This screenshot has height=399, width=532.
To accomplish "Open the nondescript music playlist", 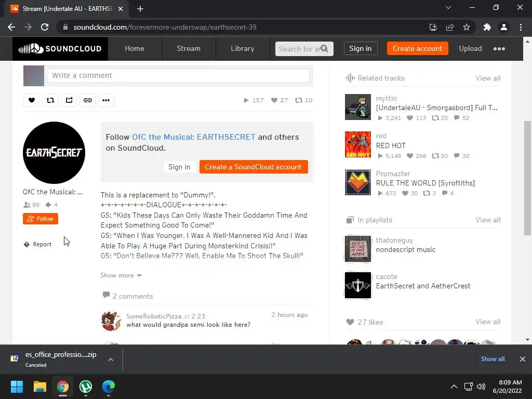I will click(x=406, y=250).
